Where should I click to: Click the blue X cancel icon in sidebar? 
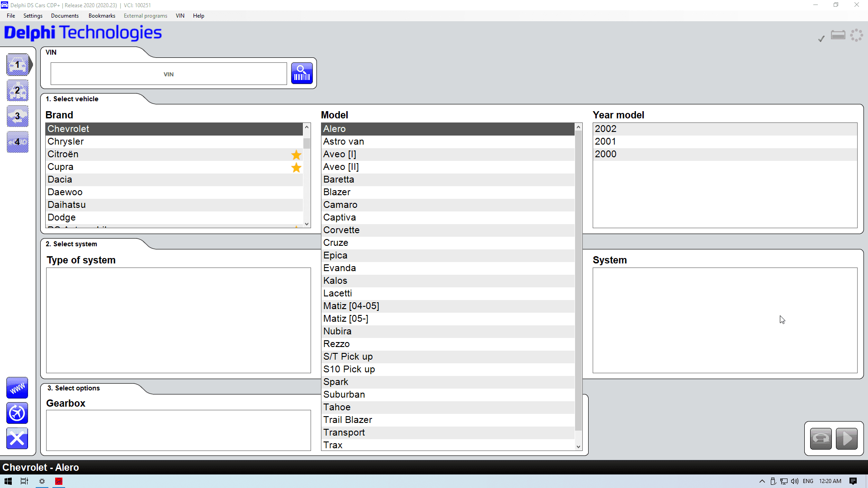click(17, 438)
